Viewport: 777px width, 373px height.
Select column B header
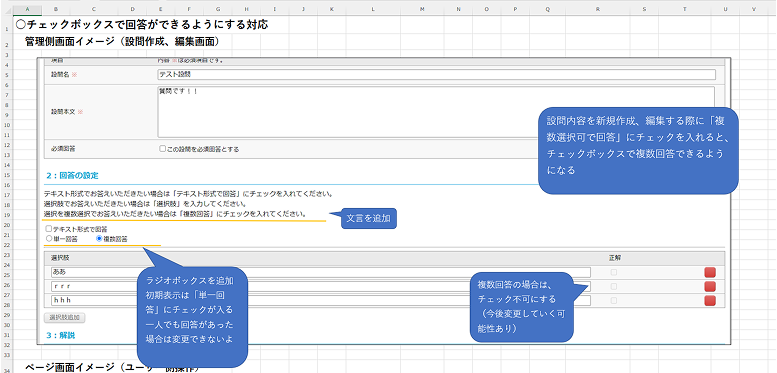55,9
